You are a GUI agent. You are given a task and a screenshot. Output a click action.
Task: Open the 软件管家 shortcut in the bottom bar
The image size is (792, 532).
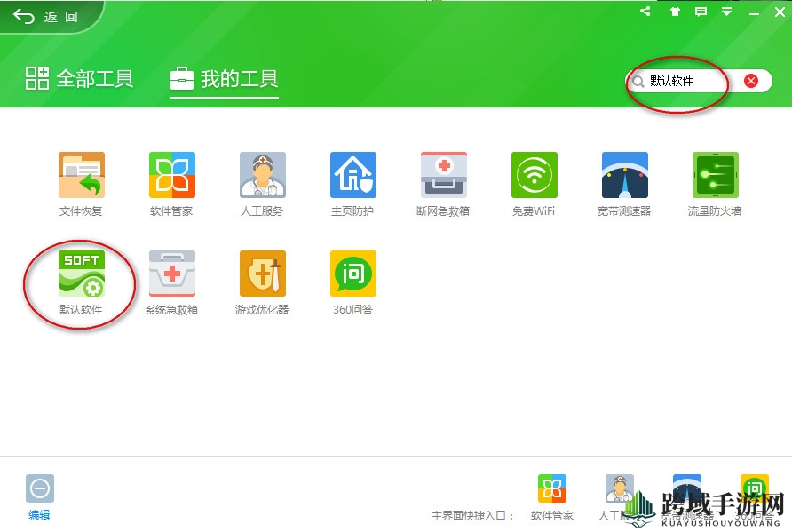pos(551,488)
